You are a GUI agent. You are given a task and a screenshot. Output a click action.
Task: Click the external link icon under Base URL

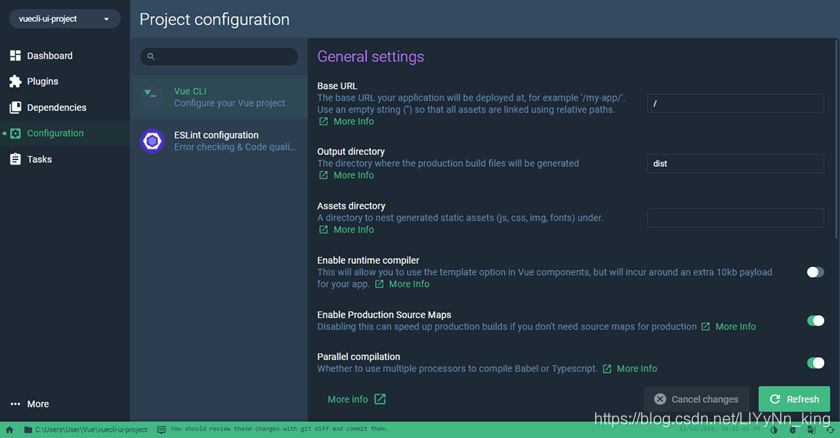coord(324,122)
